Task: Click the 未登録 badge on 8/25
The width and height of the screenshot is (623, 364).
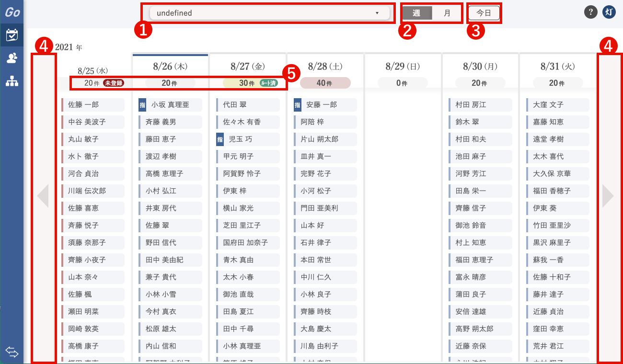Action: tap(114, 83)
